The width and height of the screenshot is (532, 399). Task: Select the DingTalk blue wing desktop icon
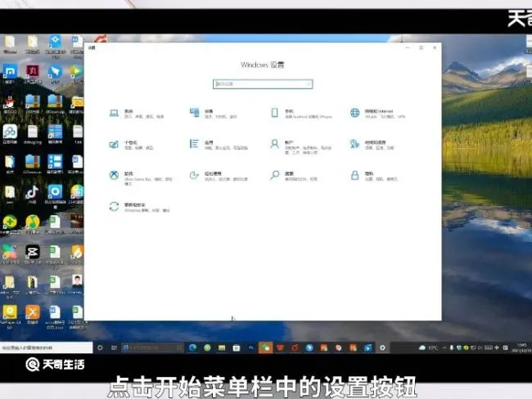(55, 74)
